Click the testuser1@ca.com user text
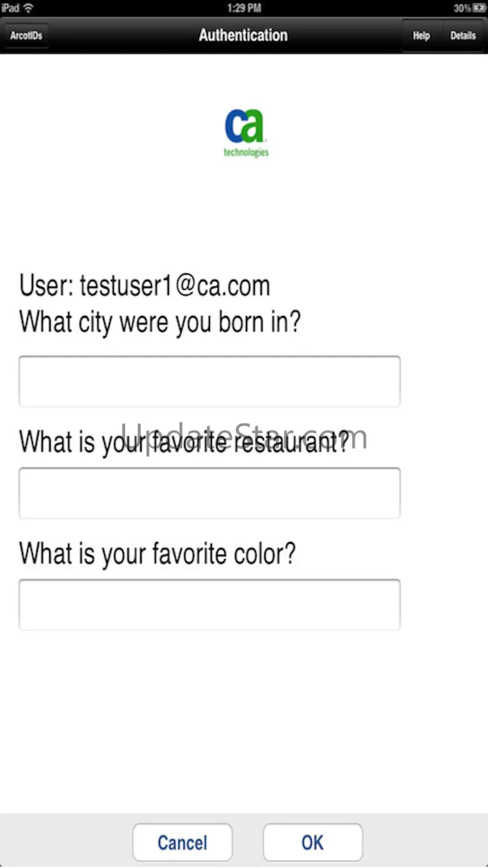488x868 pixels. pos(175,286)
